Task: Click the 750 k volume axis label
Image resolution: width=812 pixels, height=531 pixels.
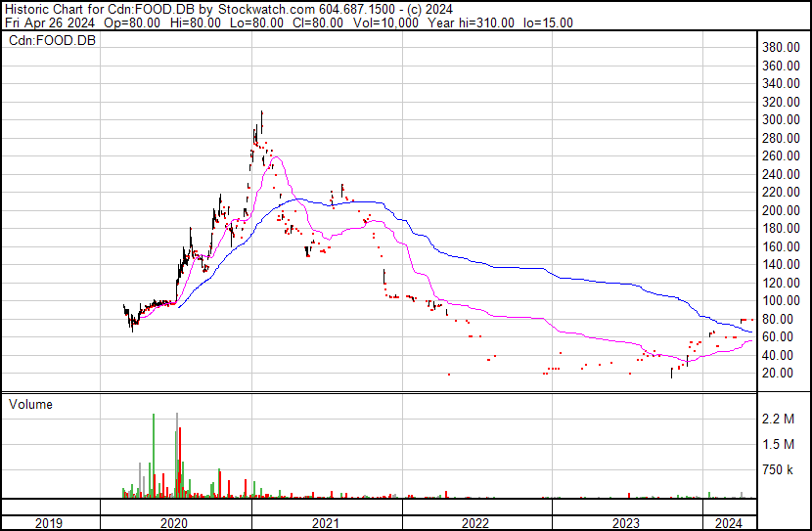Action: click(x=785, y=470)
